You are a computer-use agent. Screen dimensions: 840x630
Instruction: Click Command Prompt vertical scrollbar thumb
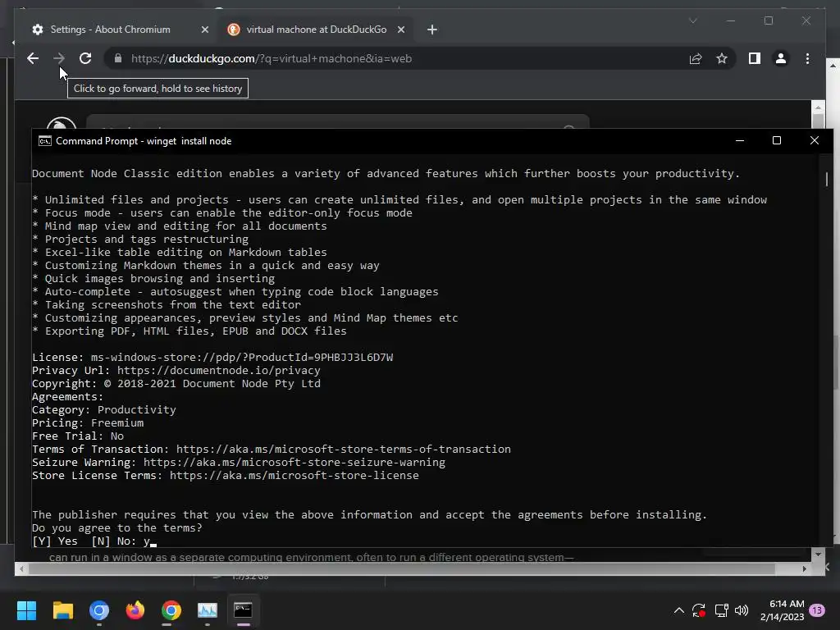pos(827,179)
